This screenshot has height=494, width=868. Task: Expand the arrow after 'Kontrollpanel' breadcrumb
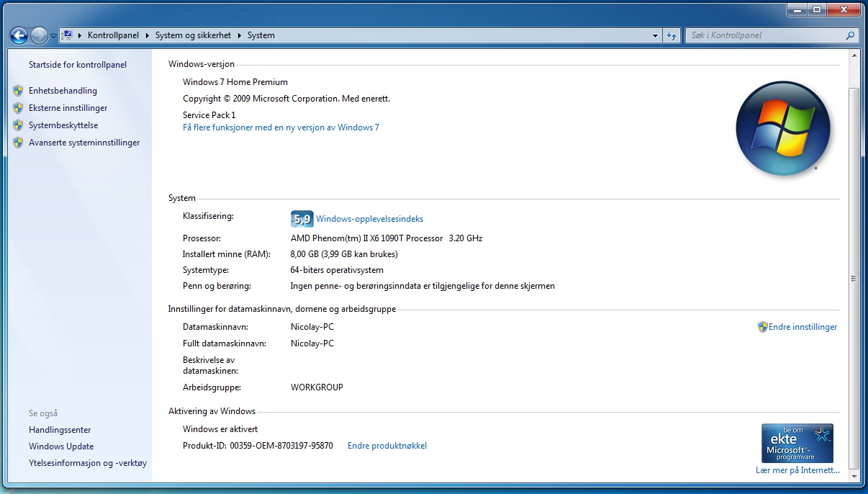[148, 35]
